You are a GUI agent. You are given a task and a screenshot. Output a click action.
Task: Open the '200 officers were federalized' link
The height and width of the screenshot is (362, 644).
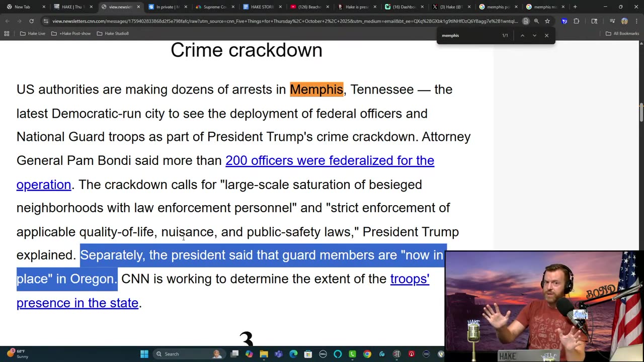(x=330, y=160)
